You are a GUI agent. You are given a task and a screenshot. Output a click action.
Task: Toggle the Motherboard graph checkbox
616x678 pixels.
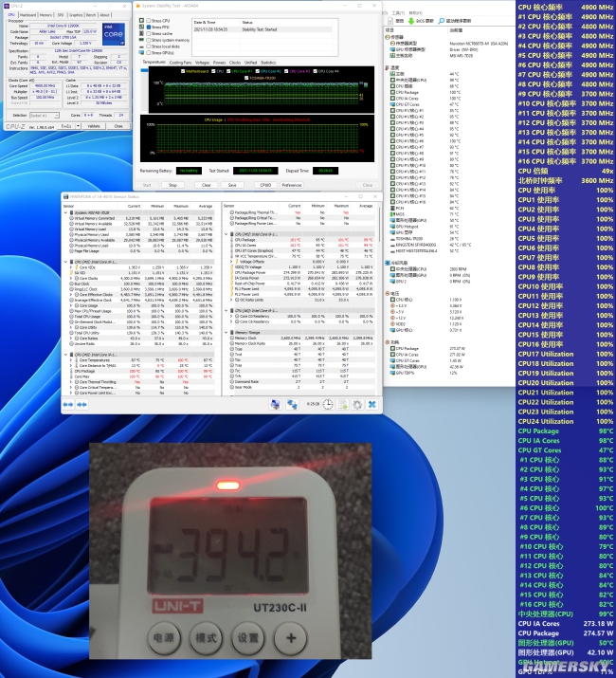click(183, 71)
